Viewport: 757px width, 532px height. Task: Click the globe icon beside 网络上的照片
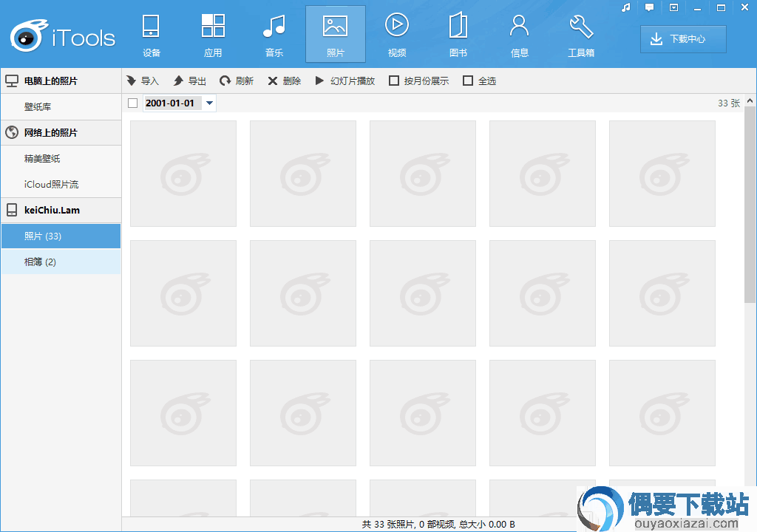pyautogui.click(x=12, y=133)
